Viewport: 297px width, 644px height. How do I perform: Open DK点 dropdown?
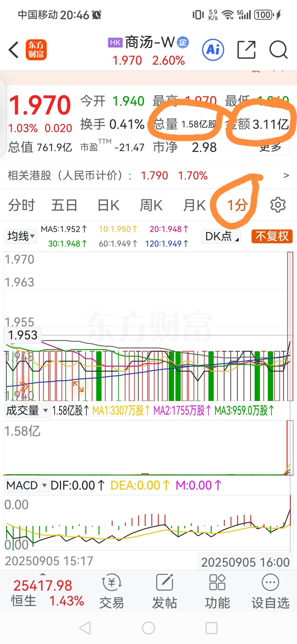(x=221, y=236)
